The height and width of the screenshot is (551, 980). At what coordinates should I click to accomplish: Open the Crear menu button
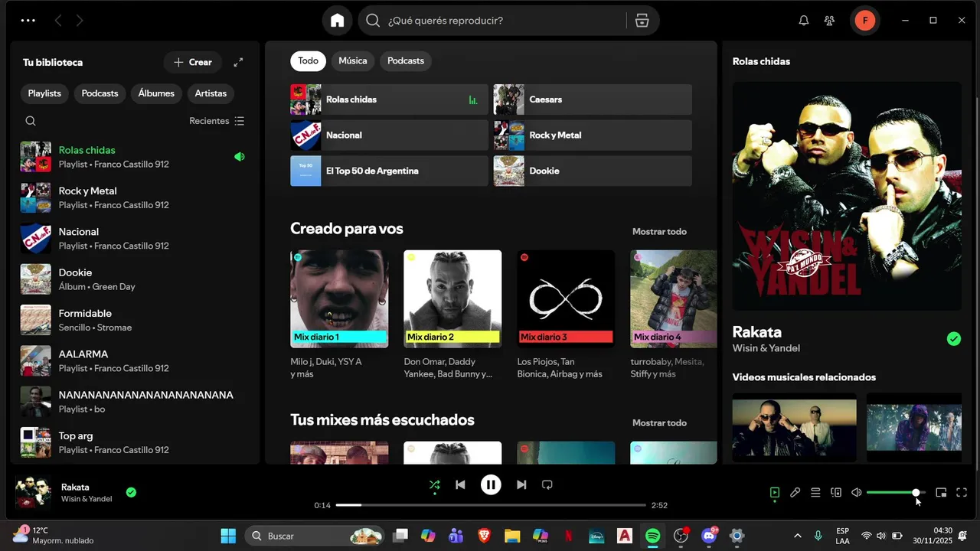click(192, 62)
